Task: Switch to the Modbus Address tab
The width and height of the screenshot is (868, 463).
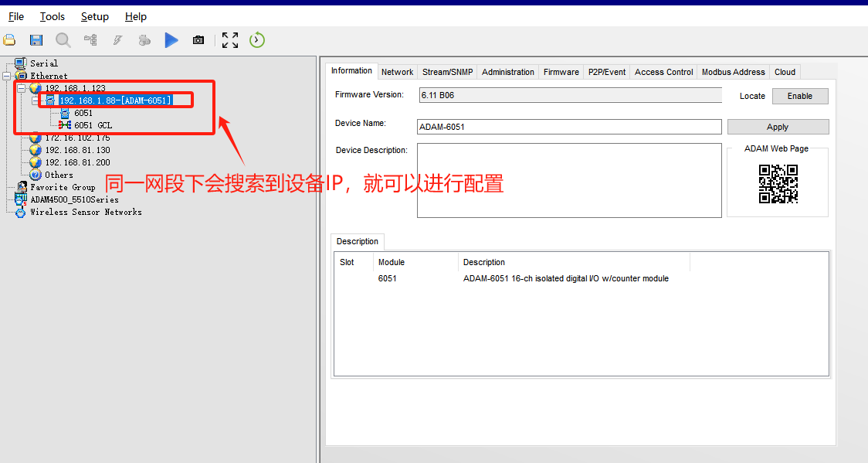Action: (733, 72)
